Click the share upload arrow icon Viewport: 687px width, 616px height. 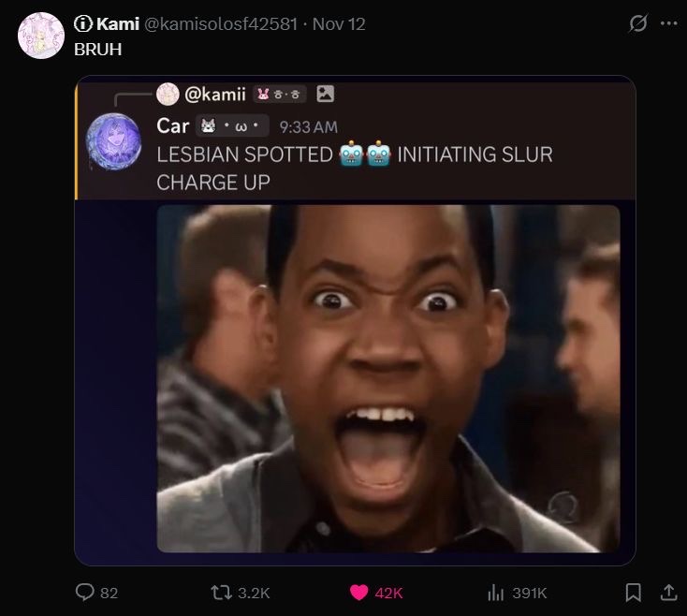[x=668, y=593]
